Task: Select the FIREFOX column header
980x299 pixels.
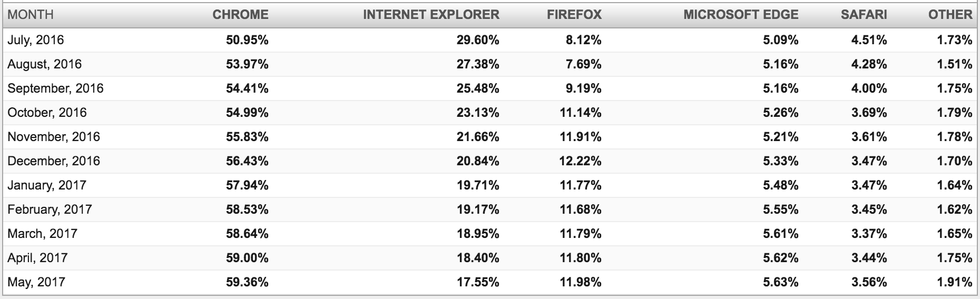Action: (574, 15)
